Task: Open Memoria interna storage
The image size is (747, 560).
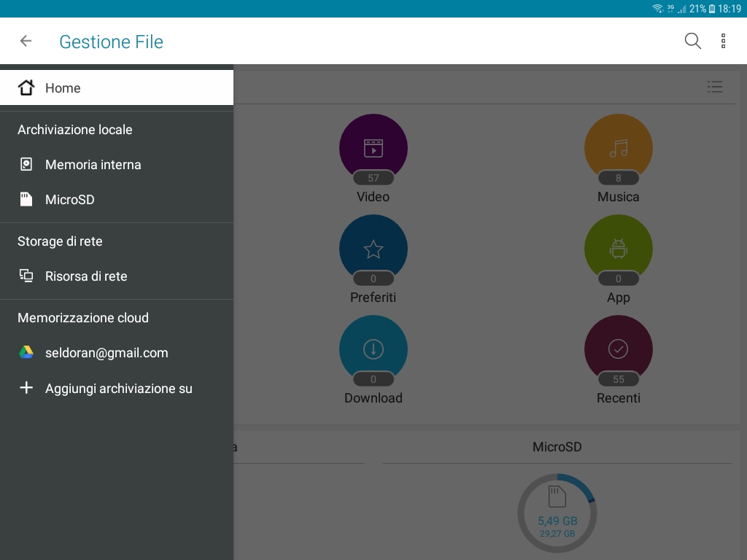Action: [117, 165]
